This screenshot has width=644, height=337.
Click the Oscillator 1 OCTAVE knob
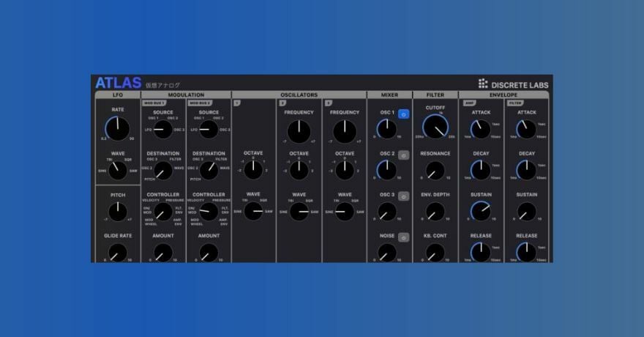point(253,170)
